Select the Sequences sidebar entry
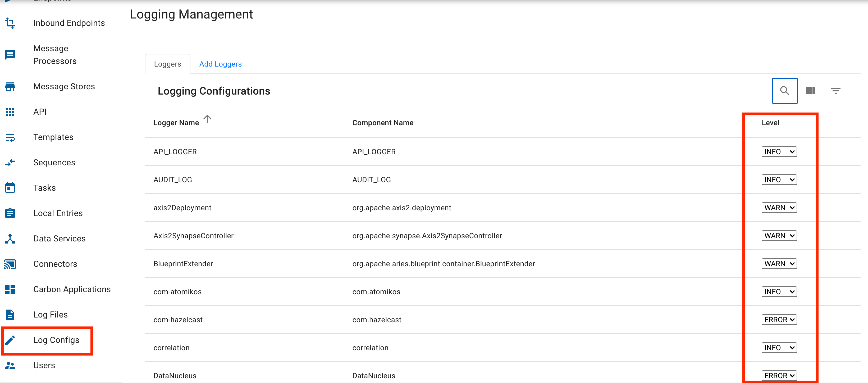 (54, 162)
